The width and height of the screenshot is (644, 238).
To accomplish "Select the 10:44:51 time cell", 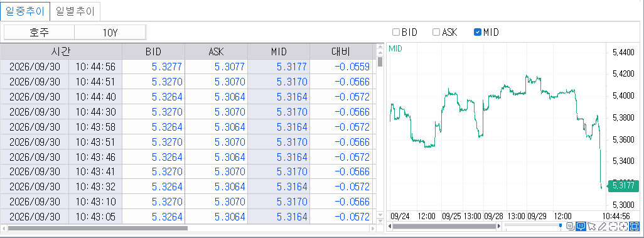I will pos(95,82).
